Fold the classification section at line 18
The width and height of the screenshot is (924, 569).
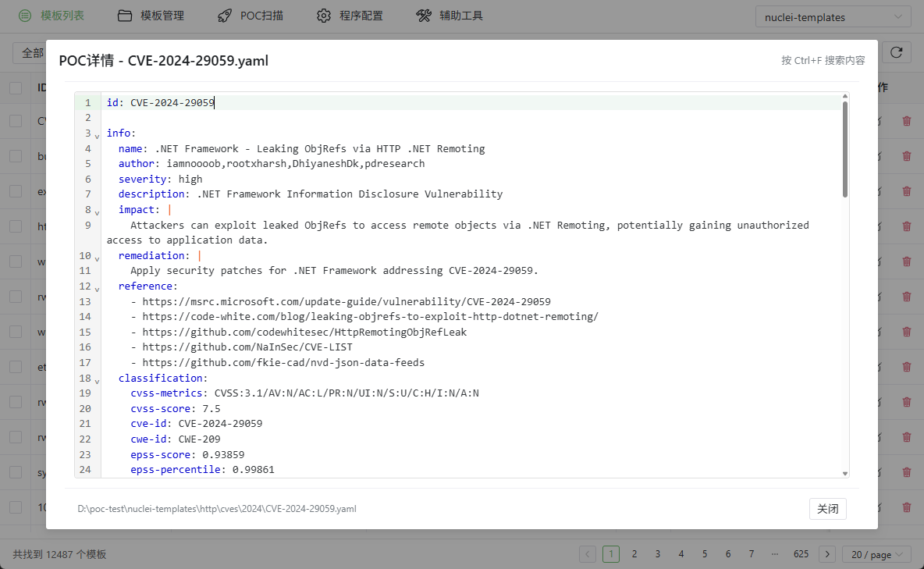(97, 380)
